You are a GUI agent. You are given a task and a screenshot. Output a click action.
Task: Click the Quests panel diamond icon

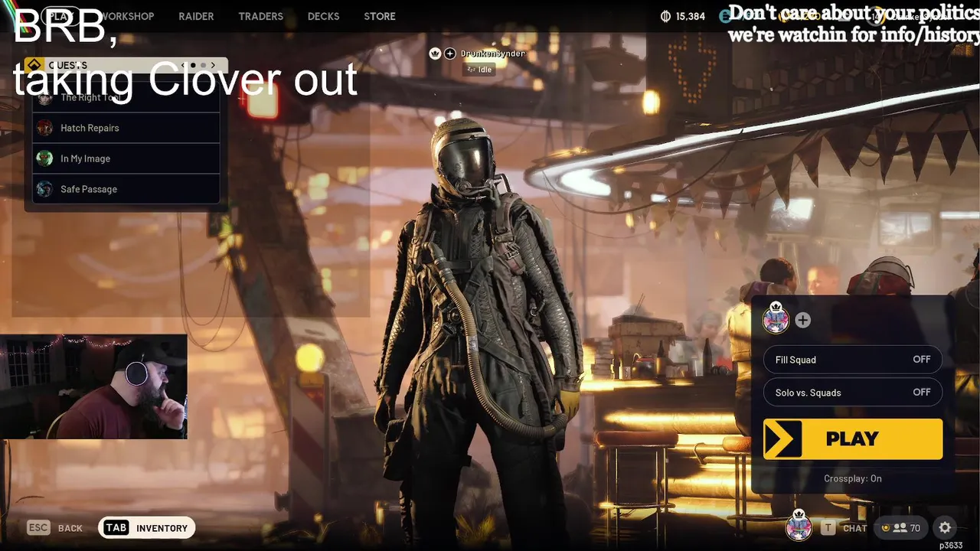pyautogui.click(x=33, y=65)
